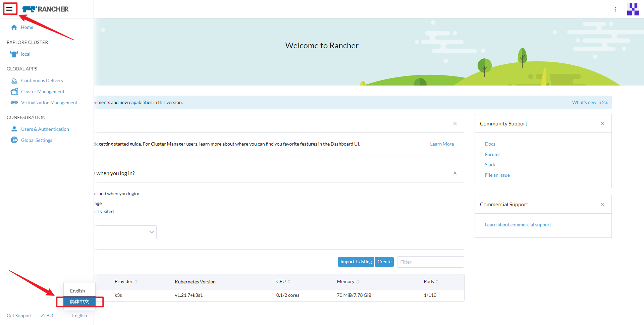This screenshot has height=325, width=644.
Task: Select 简体中文 from the language menu
Action: pyautogui.click(x=80, y=302)
